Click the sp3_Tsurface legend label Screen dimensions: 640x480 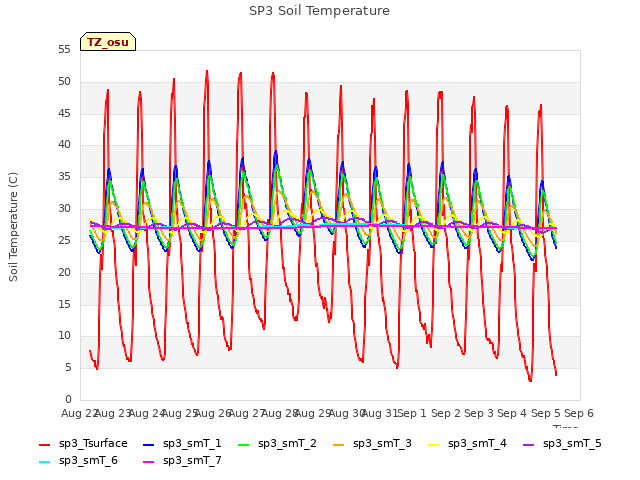click(x=93, y=443)
